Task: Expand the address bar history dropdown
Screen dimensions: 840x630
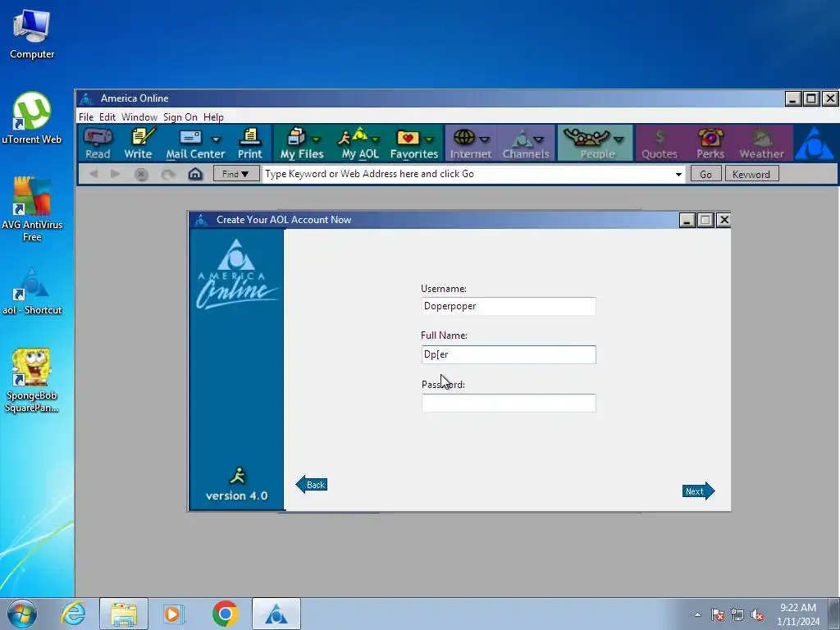Action: tap(678, 174)
